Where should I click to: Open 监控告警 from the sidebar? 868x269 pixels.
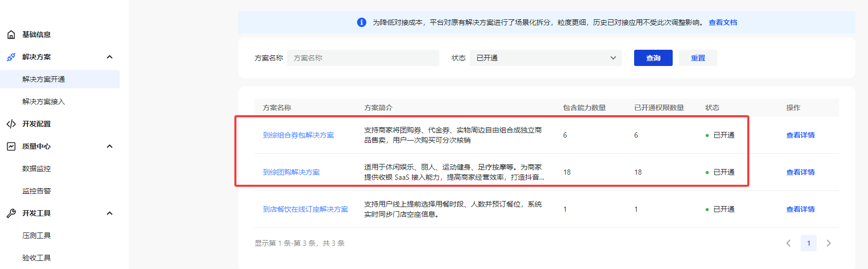coord(37,191)
